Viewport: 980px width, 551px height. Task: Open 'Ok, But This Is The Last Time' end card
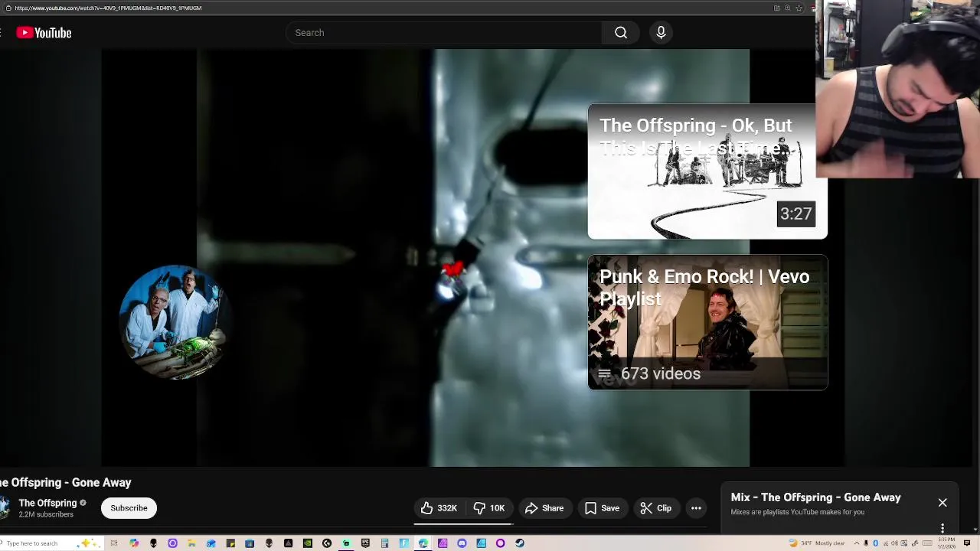click(707, 171)
